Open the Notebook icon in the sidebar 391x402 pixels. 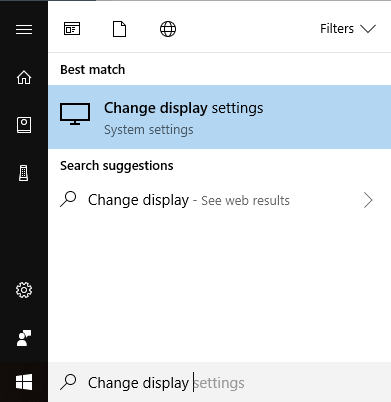tap(24, 125)
